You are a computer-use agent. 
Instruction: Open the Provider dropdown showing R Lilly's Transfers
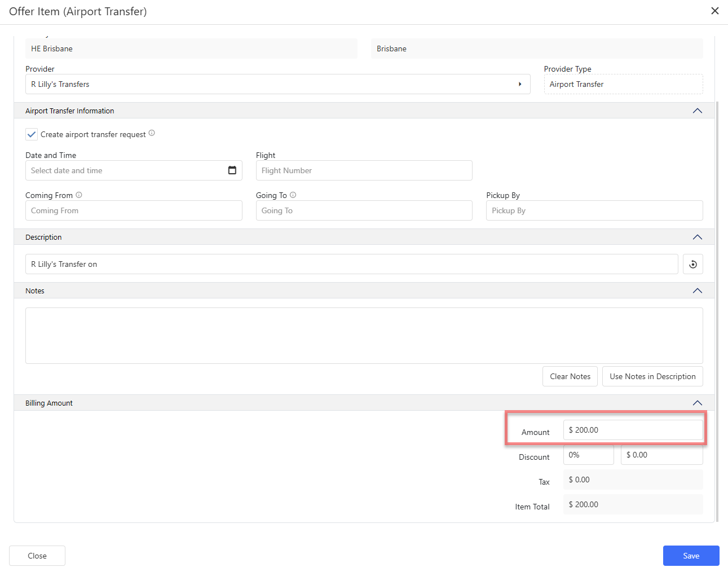(x=277, y=84)
